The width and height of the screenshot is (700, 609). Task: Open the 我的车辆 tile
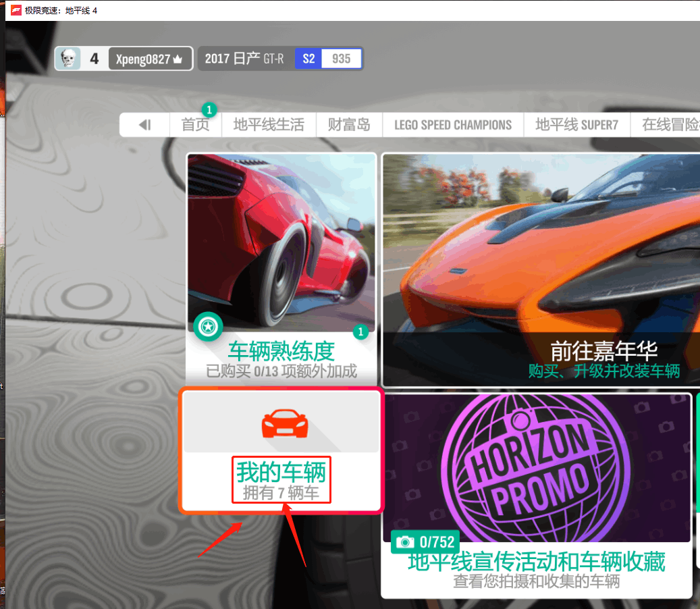point(281,451)
